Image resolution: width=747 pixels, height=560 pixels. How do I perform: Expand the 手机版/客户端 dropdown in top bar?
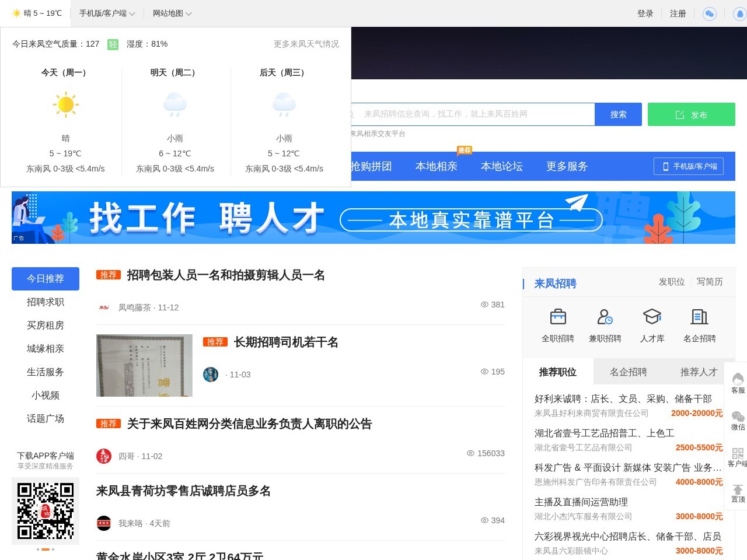107,13
